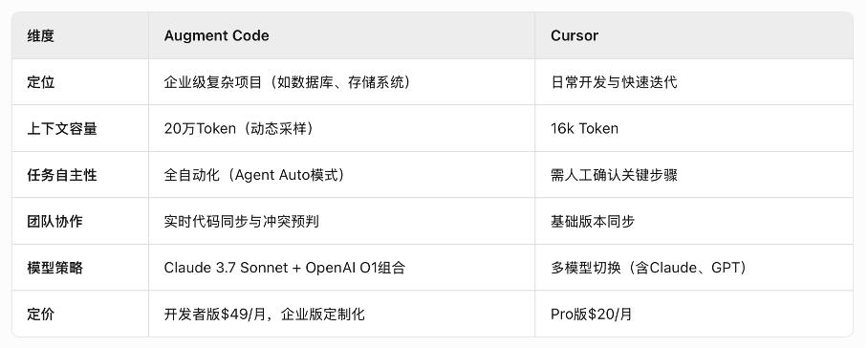Select the 需人工确认关键步骤 cell
Image resolution: width=868 pixels, height=348 pixels.
click(x=614, y=175)
